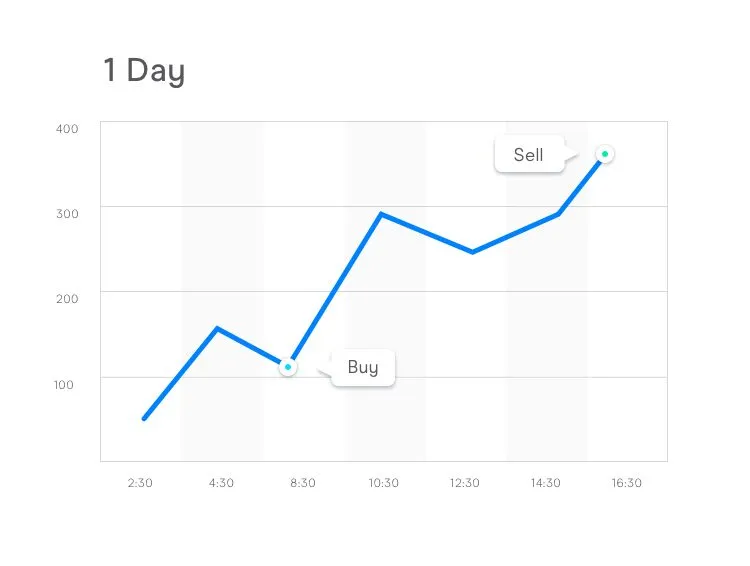Click the 300 value axis label
Screen dimensions: 750x566
point(67,214)
